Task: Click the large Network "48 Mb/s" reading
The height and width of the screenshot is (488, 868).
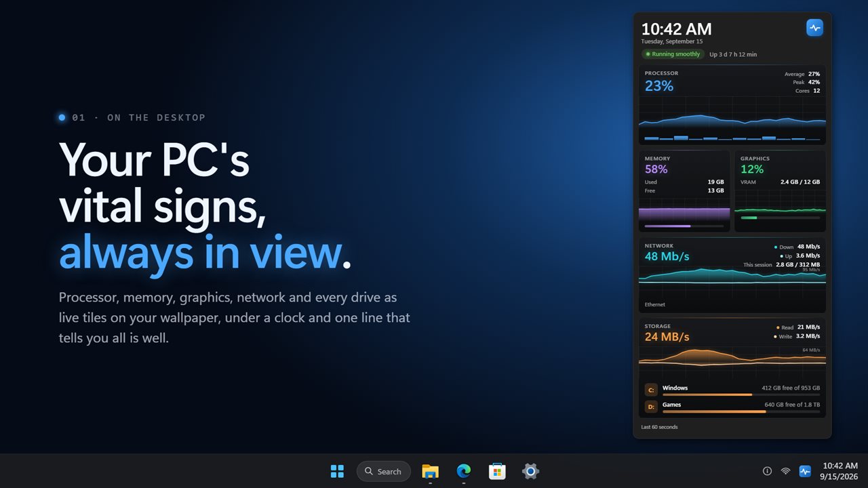Action: [667, 257]
